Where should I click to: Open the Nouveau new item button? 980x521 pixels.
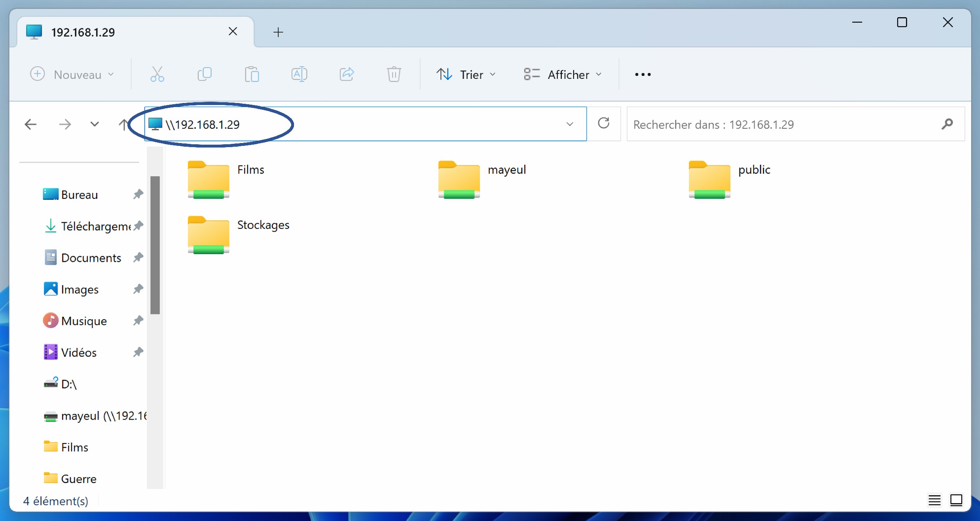click(x=72, y=74)
